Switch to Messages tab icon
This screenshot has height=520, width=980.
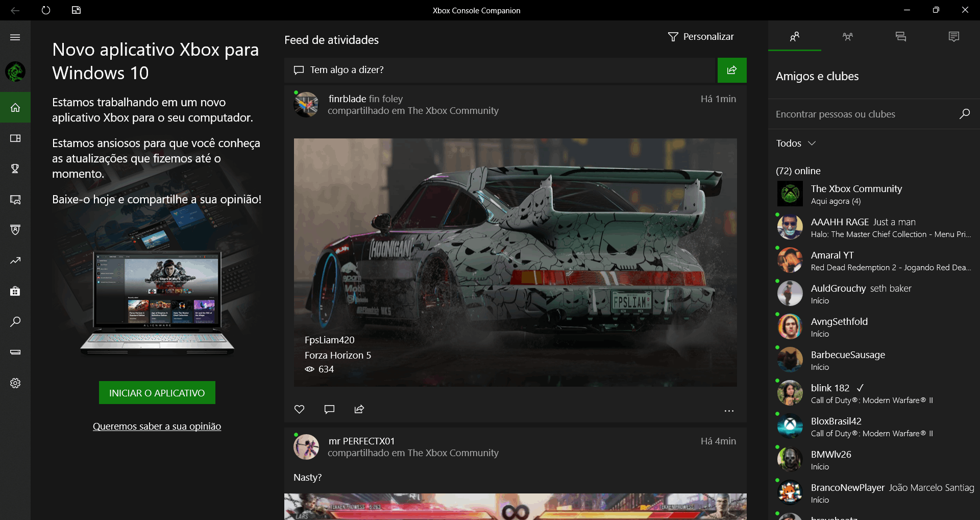(x=901, y=37)
